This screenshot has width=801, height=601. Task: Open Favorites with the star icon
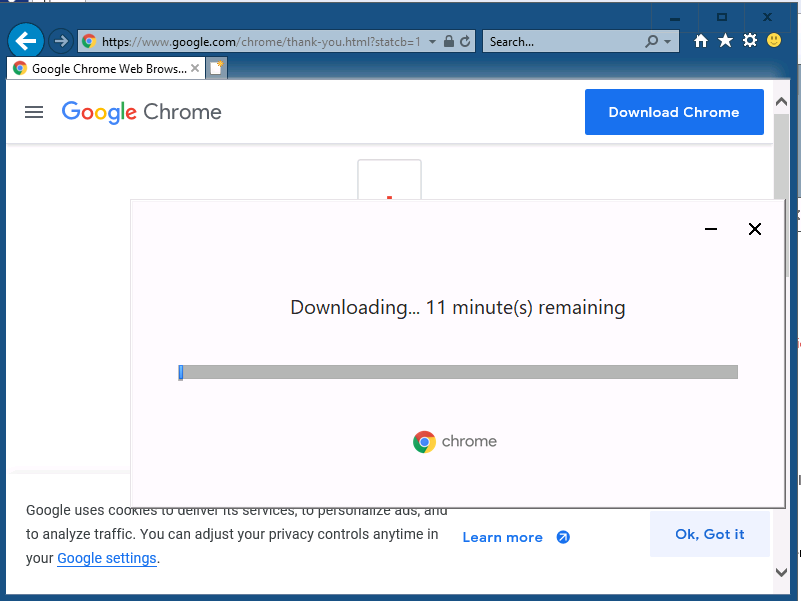tap(725, 40)
